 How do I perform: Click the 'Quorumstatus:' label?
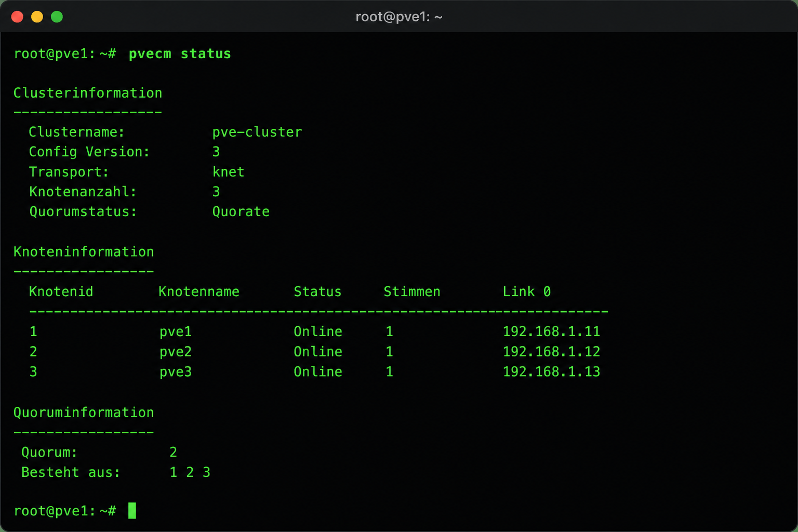coord(83,212)
